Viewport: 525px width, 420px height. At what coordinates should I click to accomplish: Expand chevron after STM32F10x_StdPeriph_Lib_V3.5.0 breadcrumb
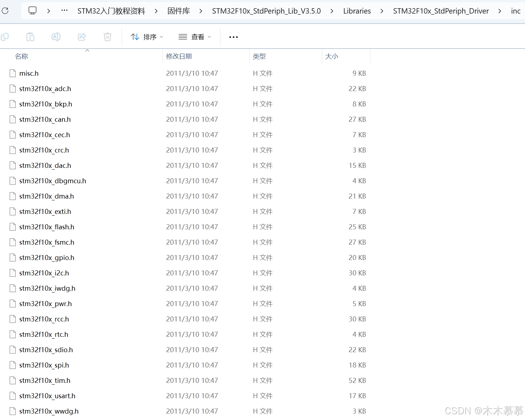tap(332, 11)
